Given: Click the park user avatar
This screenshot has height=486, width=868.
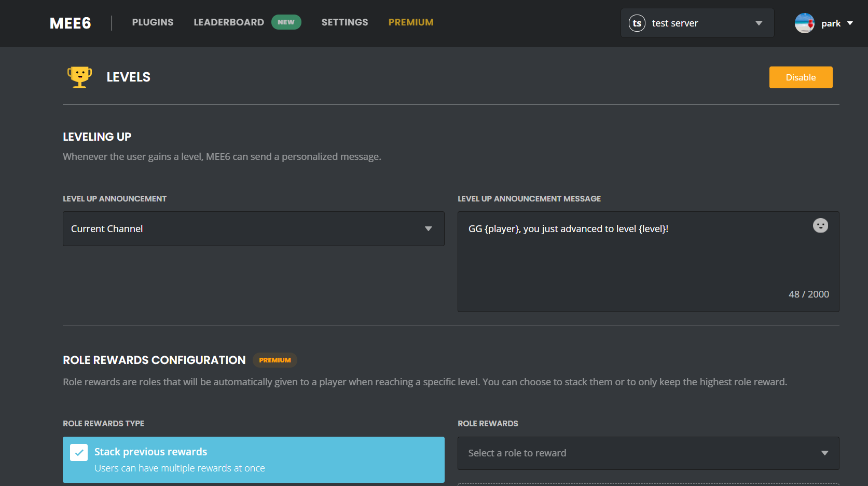Looking at the screenshot, I should click(x=805, y=23).
